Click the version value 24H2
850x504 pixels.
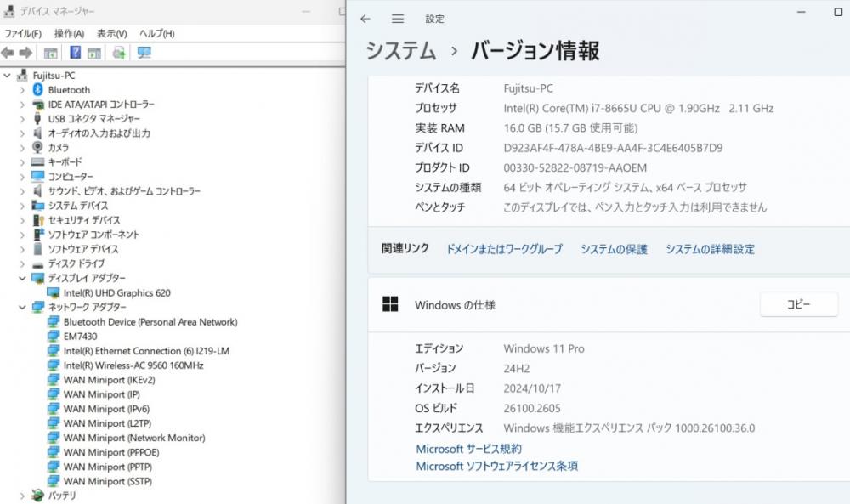[517, 369]
